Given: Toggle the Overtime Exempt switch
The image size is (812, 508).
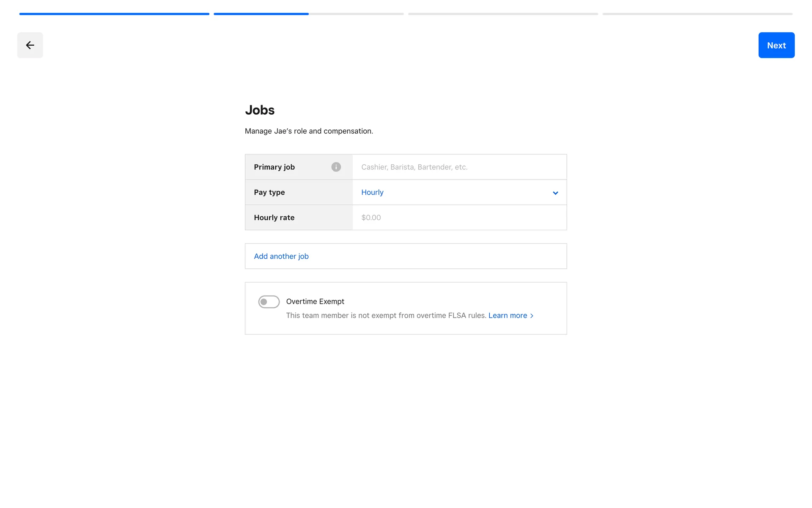Looking at the screenshot, I should [x=269, y=302].
